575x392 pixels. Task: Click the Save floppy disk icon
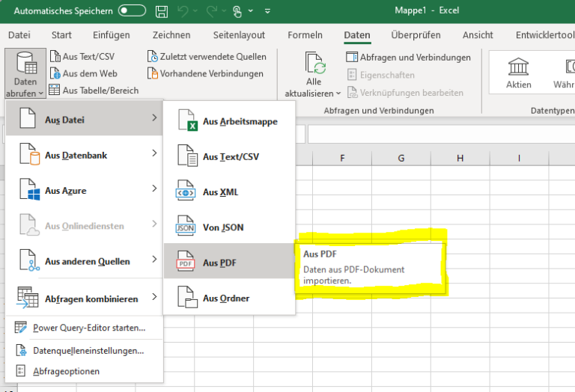click(x=162, y=11)
